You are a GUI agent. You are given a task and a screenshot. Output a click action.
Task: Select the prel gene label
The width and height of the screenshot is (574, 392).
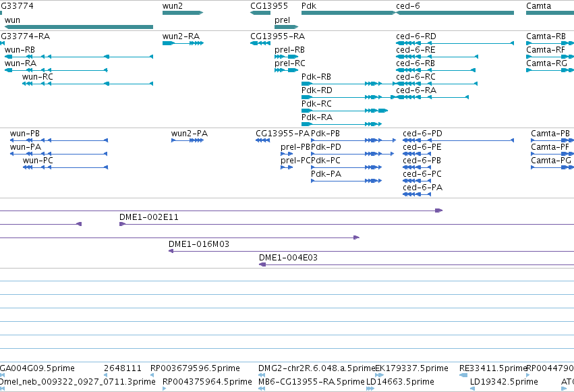point(282,20)
